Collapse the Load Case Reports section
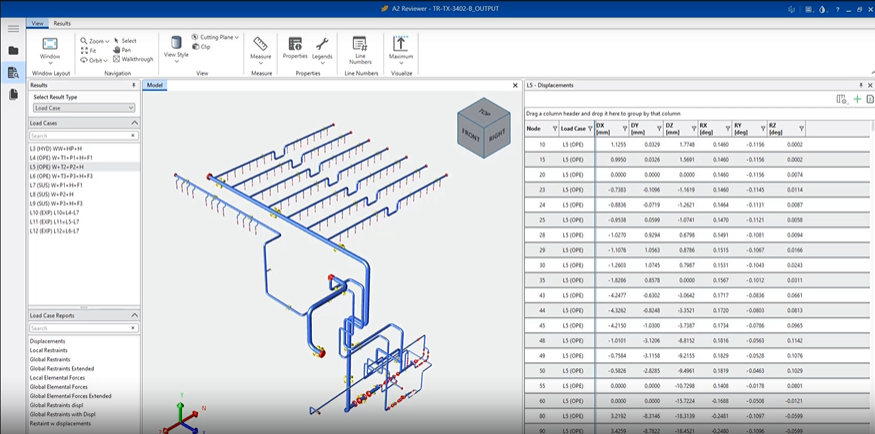875x434 pixels. [135, 316]
